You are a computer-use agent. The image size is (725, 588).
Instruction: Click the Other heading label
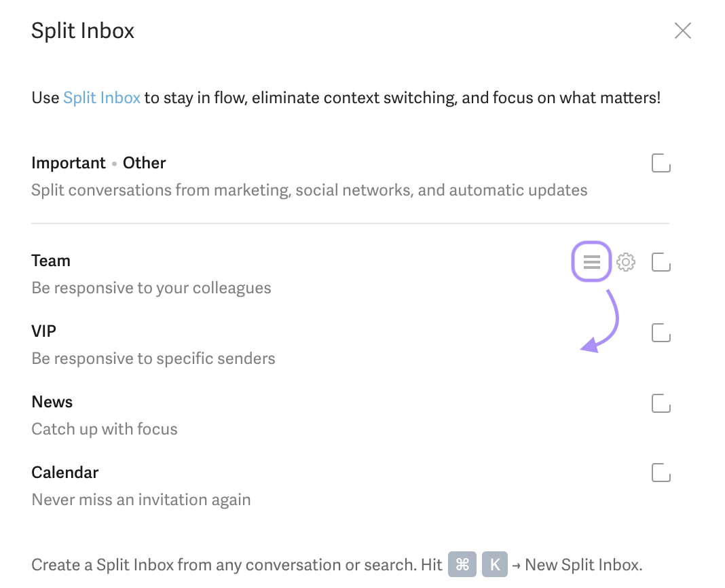145,163
